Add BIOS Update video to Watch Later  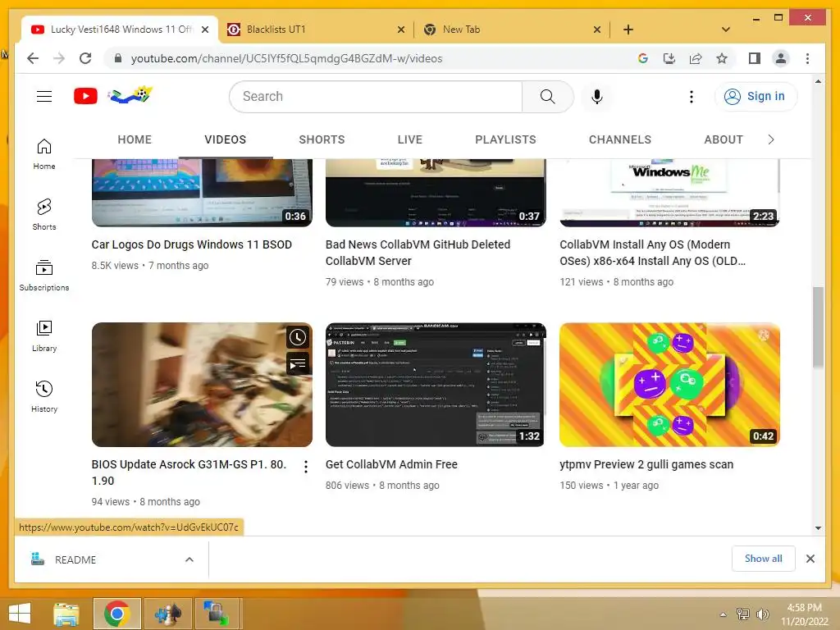(297, 337)
